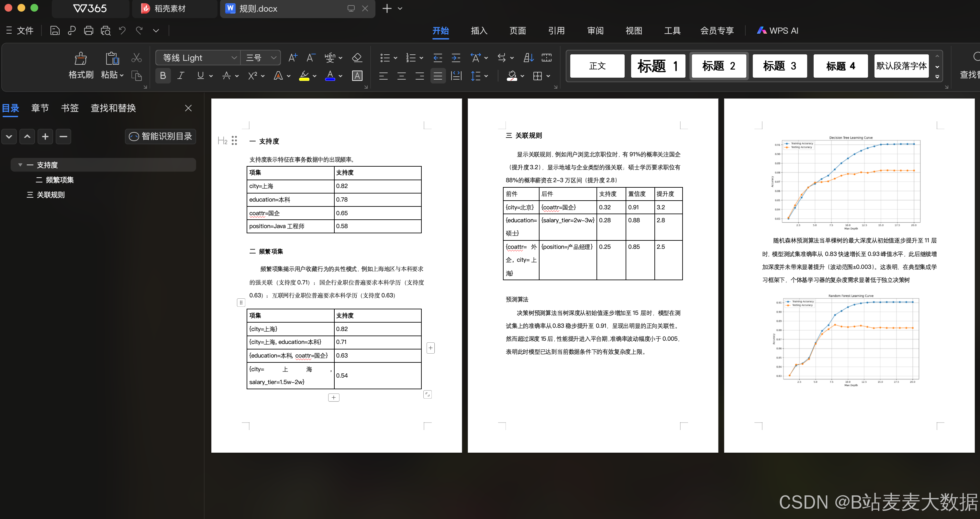The height and width of the screenshot is (519, 980).
Task: Open bullet list style dropdown arrow
Action: [395, 58]
